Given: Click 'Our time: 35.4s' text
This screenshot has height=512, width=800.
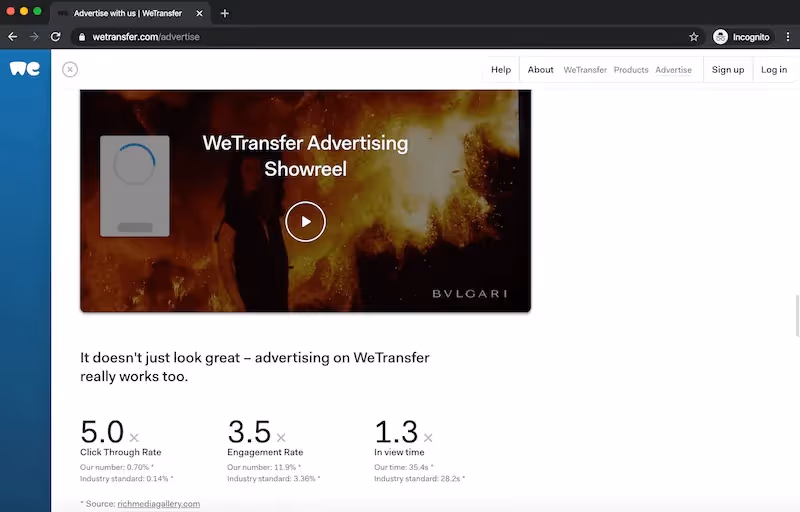Looking at the screenshot, I should 404,467.
